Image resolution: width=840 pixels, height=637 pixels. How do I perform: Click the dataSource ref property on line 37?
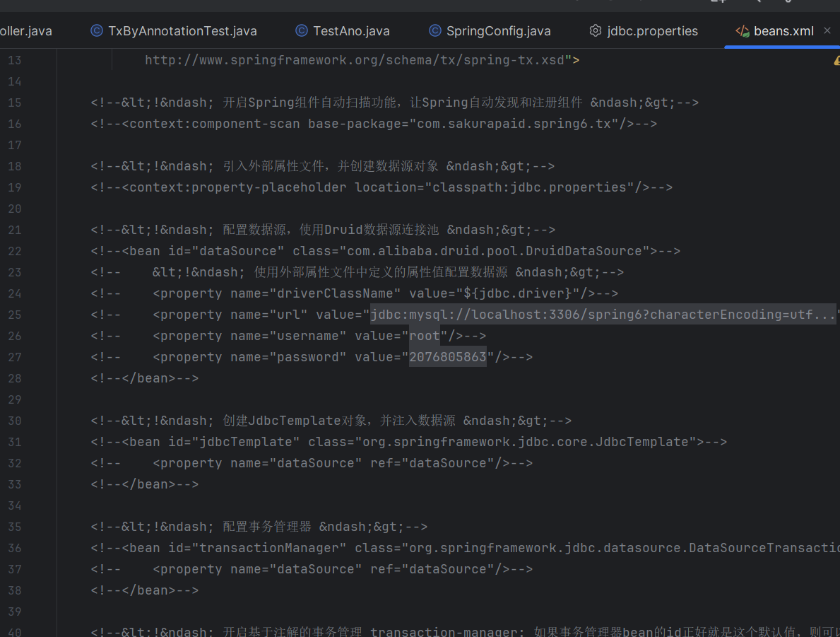(312, 569)
